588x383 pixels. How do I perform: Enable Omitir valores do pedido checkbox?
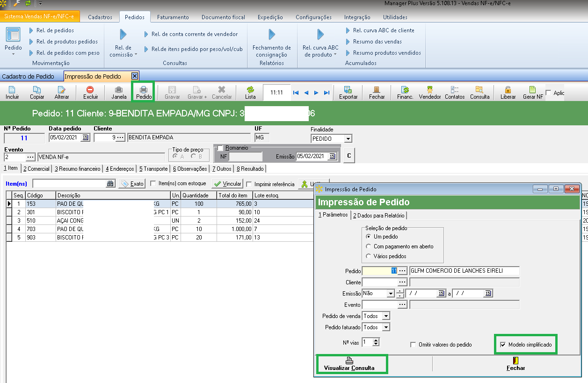[413, 345]
